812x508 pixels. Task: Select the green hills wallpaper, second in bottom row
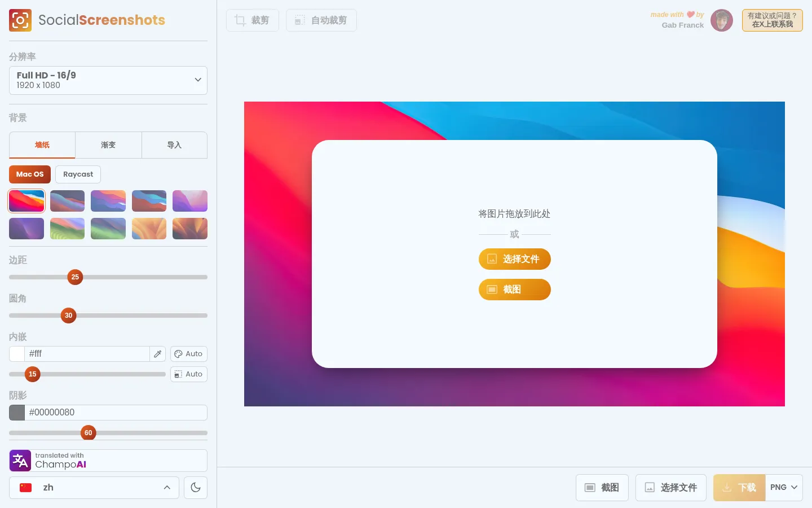pyautogui.click(x=67, y=229)
